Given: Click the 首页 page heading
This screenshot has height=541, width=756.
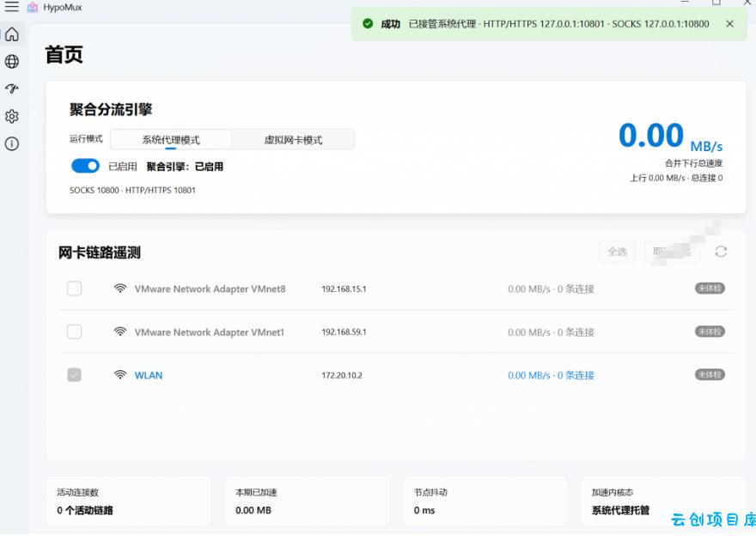Looking at the screenshot, I should tap(64, 54).
